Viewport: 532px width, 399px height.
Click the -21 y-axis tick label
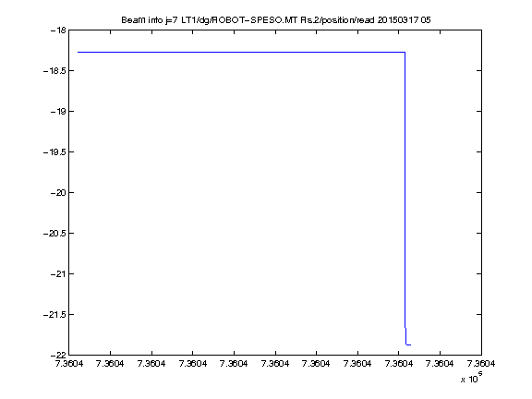pyautogui.click(x=58, y=273)
